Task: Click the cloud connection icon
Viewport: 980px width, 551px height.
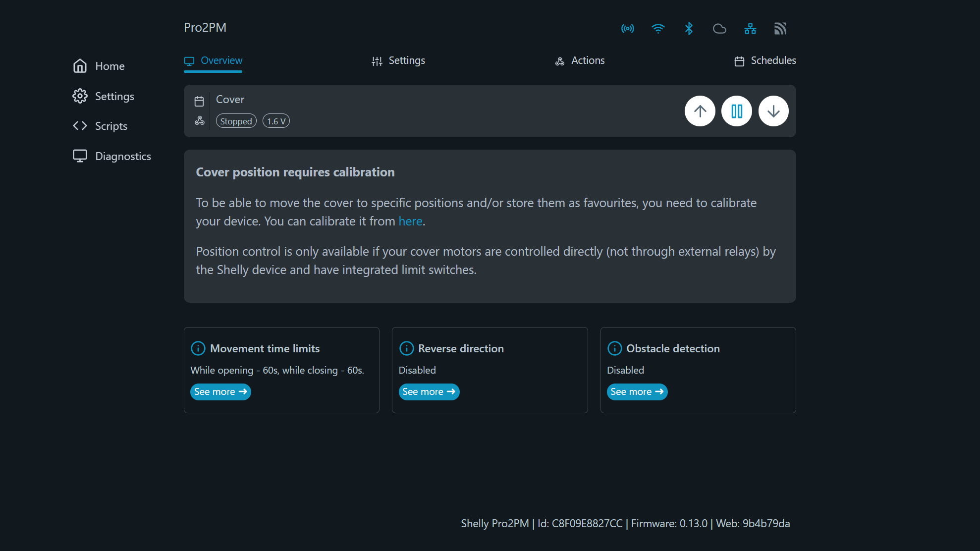Action: tap(719, 29)
